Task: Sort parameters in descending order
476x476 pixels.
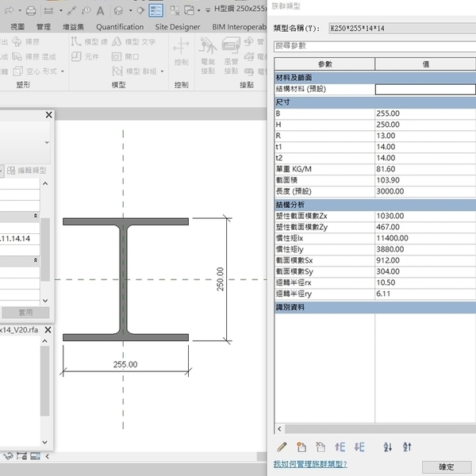Action: coord(407,447)
